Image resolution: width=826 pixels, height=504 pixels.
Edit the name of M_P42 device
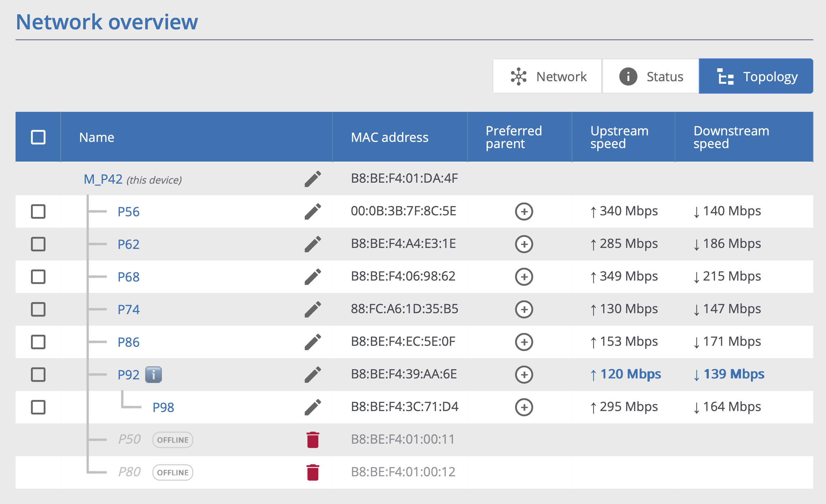[x=313, y=179]
